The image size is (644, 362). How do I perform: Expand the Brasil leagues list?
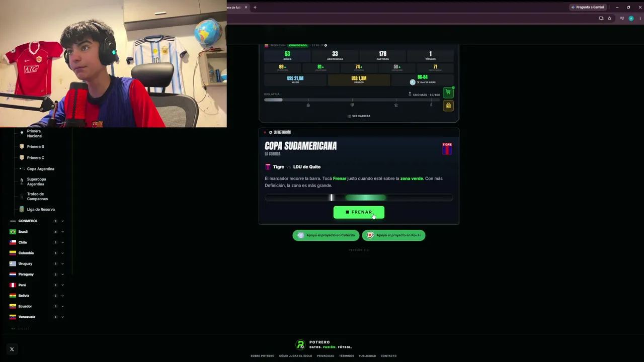62,232
